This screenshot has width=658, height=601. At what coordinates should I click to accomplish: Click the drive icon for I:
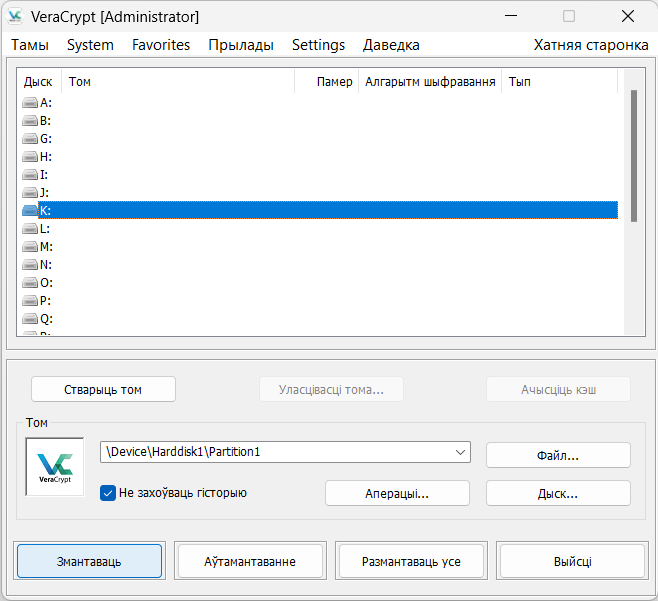pos(30,175)
